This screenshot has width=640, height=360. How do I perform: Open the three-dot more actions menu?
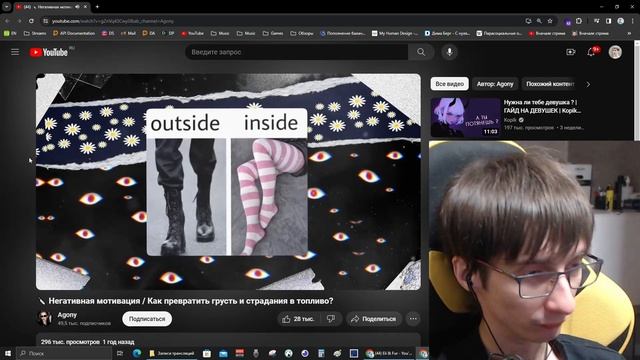tap(413, 319)
